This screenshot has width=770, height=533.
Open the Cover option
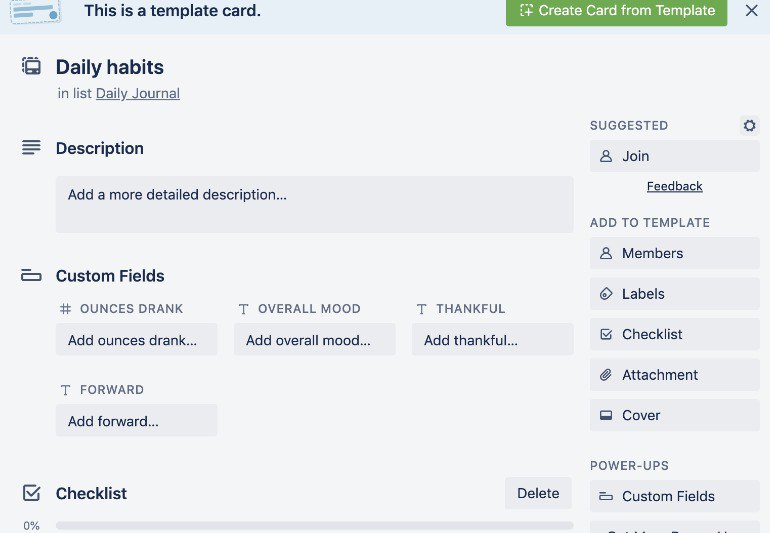tap(674, 415)
